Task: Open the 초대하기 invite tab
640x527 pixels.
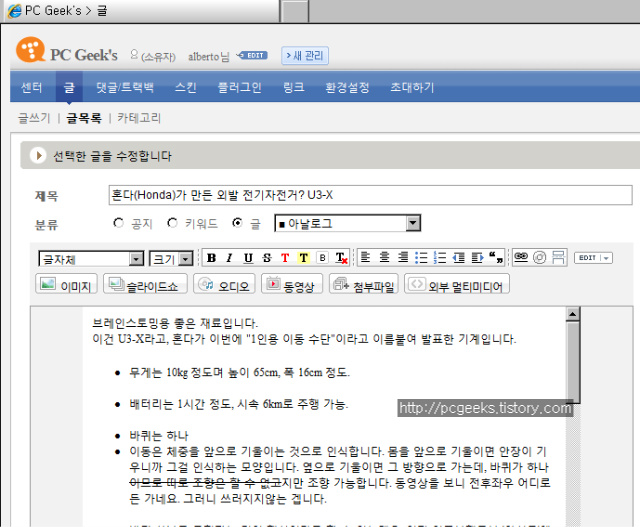Action: [412, 87]
